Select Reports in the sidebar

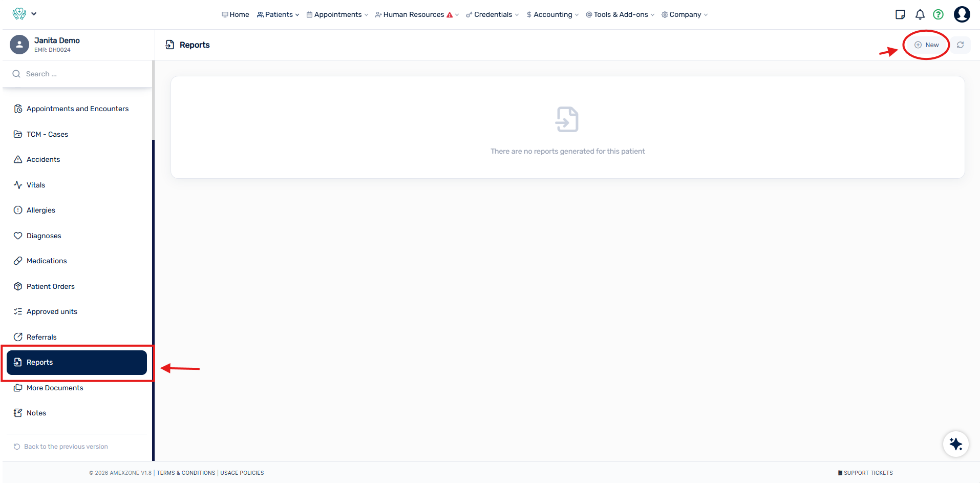(x=77, y=363)
